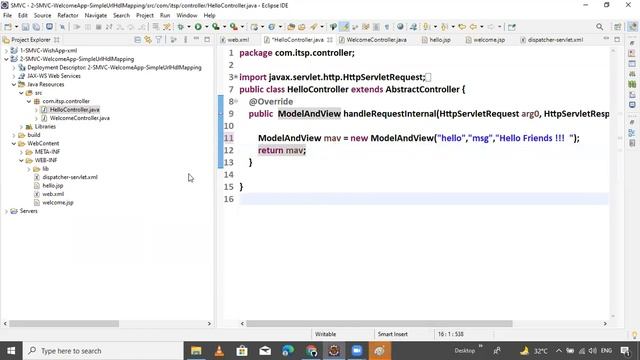Open the New wizard dropdown arrow

coord(16,27)
